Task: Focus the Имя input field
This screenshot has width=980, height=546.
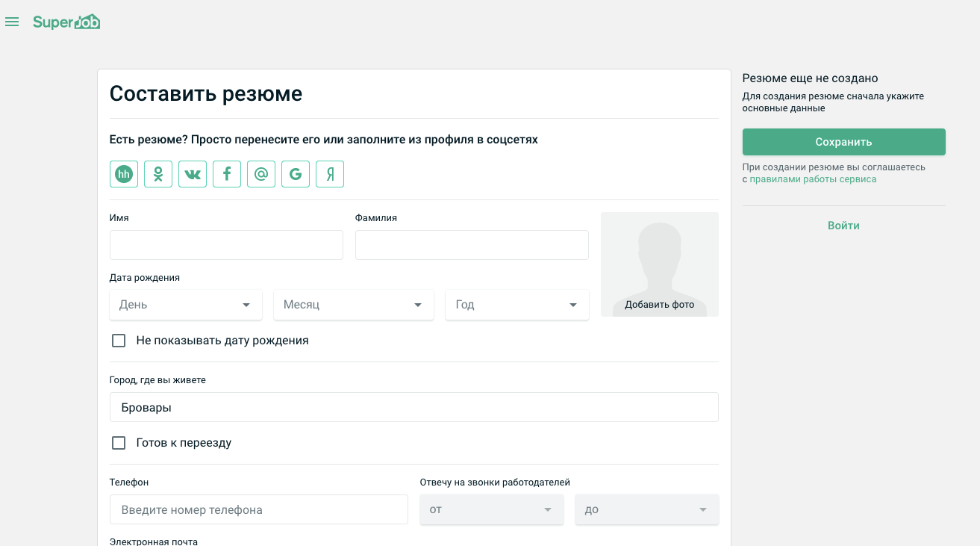Action: pyautogui.click(x=226, y=245)
